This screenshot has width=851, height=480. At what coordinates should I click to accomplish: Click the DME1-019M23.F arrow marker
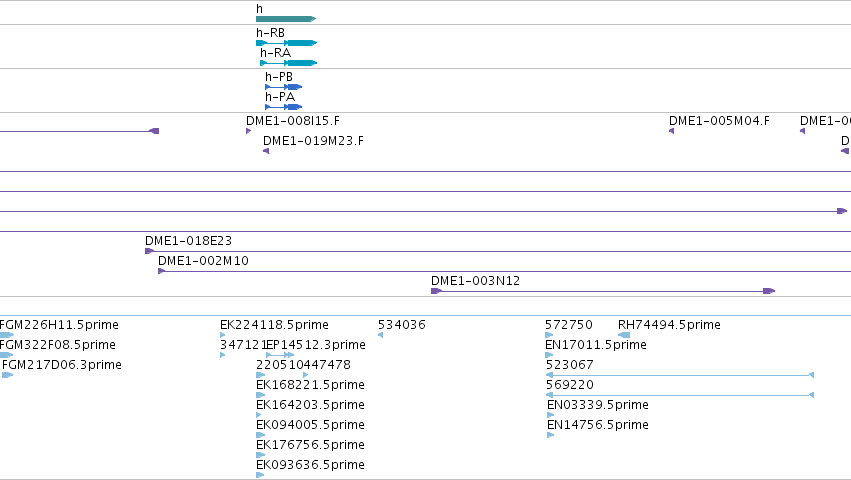click(266, 151)
